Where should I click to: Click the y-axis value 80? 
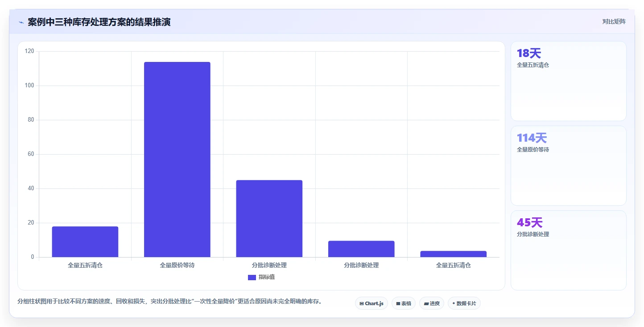(31, 120)
